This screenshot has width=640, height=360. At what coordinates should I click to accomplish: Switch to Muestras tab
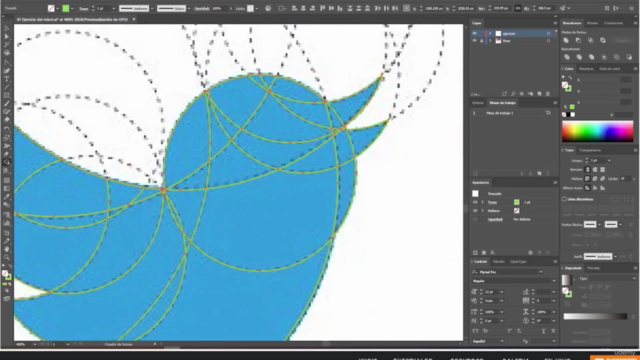tap(586, 69)
